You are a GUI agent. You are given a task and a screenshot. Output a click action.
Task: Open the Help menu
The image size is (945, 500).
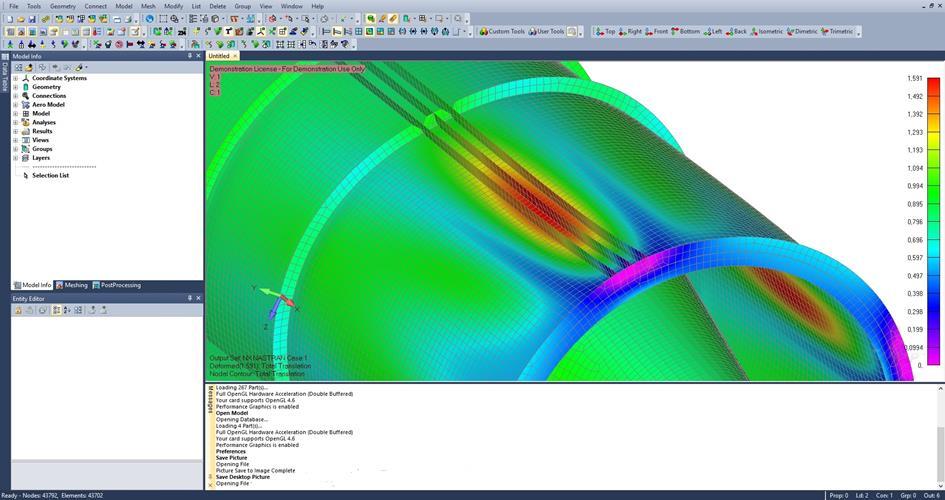click(318, 6)
